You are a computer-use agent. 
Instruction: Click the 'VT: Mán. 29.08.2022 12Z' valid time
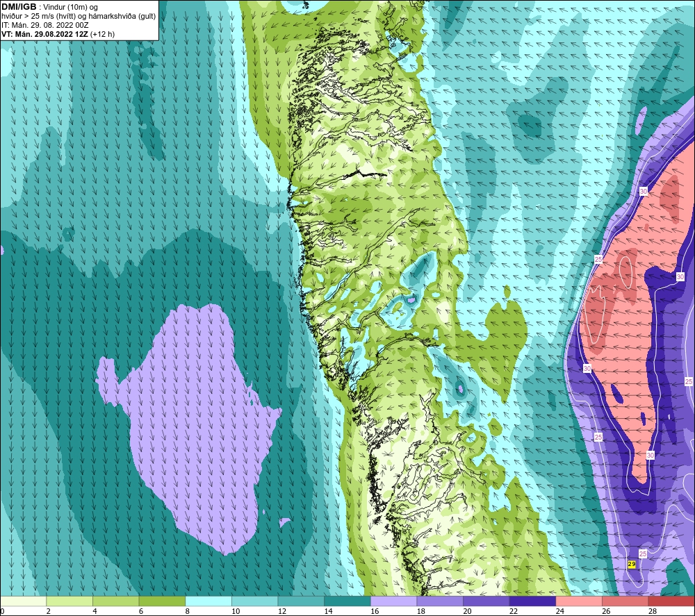coord(44,34)
